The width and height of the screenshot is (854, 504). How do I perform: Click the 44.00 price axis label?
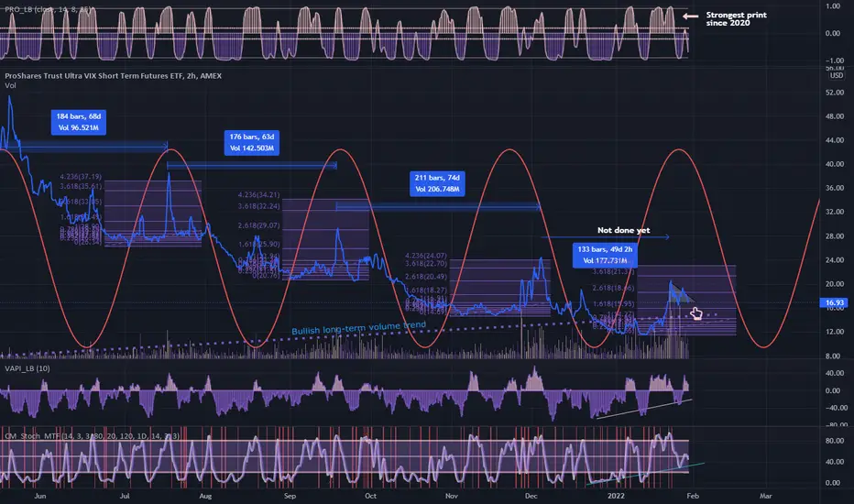coord(835,140)
